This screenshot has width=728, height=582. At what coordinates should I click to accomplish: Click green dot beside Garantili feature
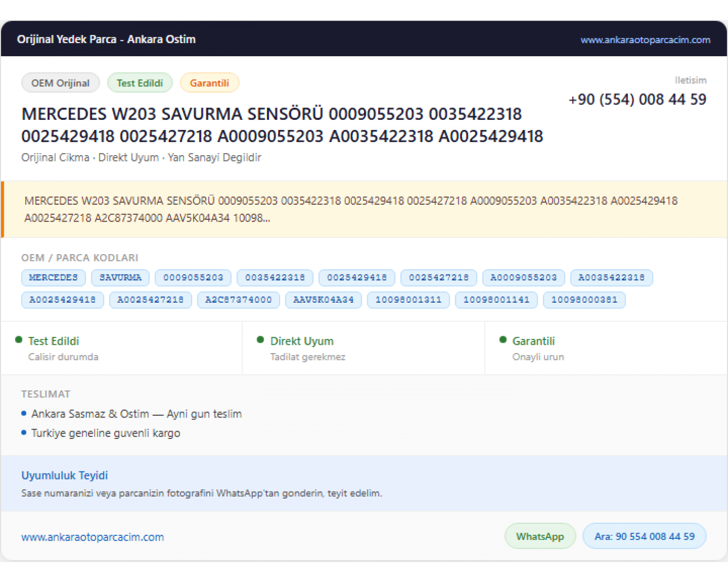503,340
